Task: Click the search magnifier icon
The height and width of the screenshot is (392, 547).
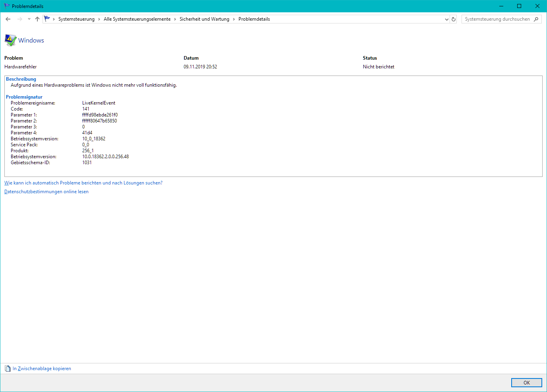Action: tap(536, 19)
